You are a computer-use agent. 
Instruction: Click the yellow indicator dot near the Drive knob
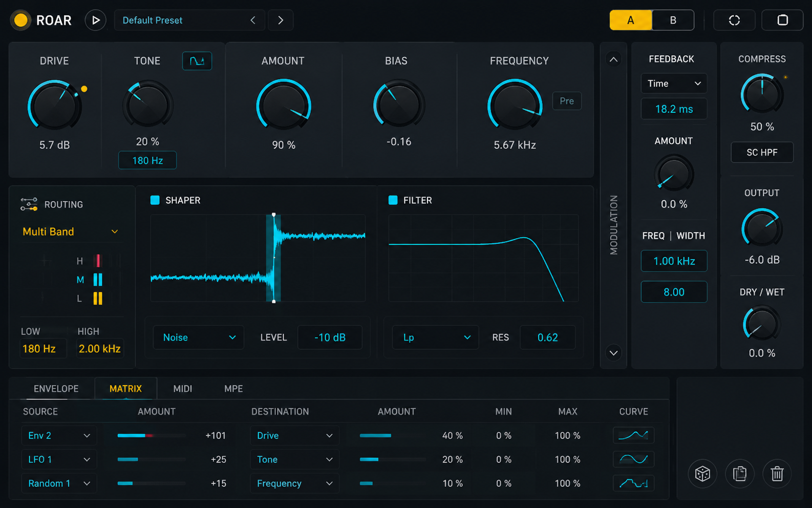(84, 89)
